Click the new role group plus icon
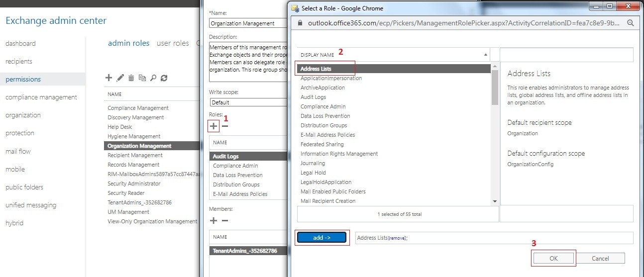 pyautogui.click(x=108, y=78)
